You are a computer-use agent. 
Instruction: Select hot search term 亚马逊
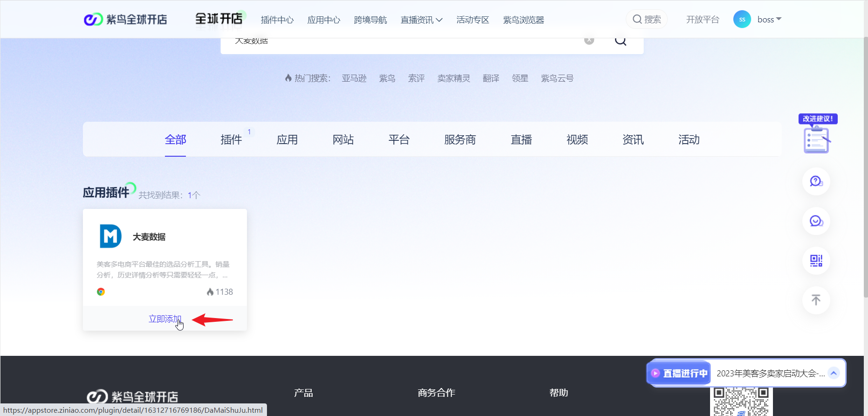tap(354, 78)
